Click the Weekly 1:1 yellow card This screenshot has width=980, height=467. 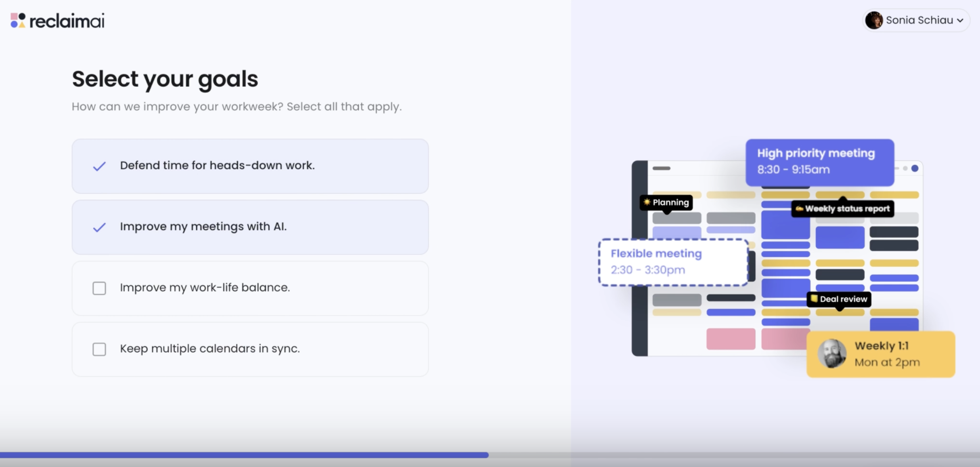[x=881, y=354]
